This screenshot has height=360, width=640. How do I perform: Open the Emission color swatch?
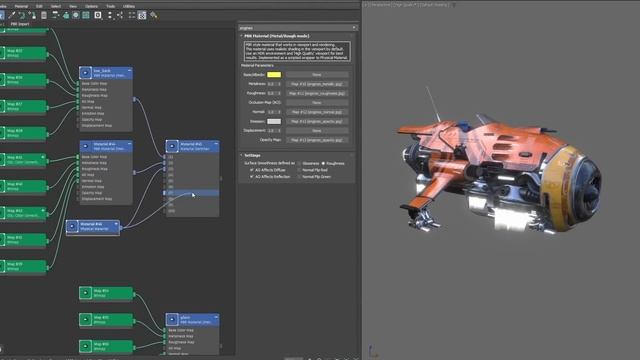point(274,121)
